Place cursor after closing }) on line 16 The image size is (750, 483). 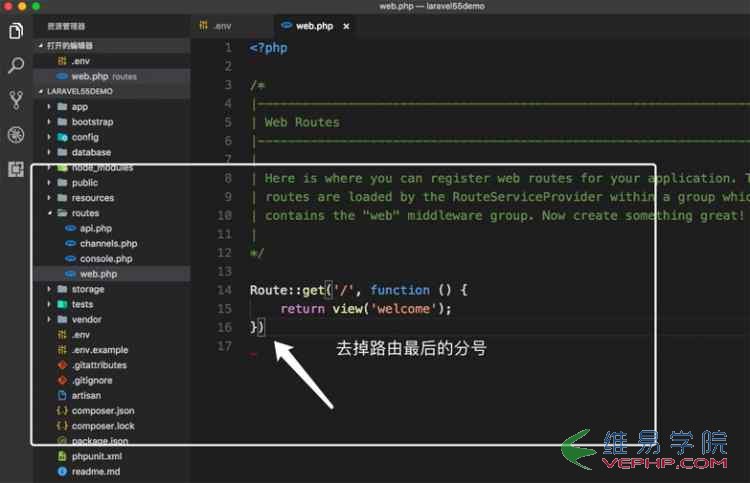[265, 328]
